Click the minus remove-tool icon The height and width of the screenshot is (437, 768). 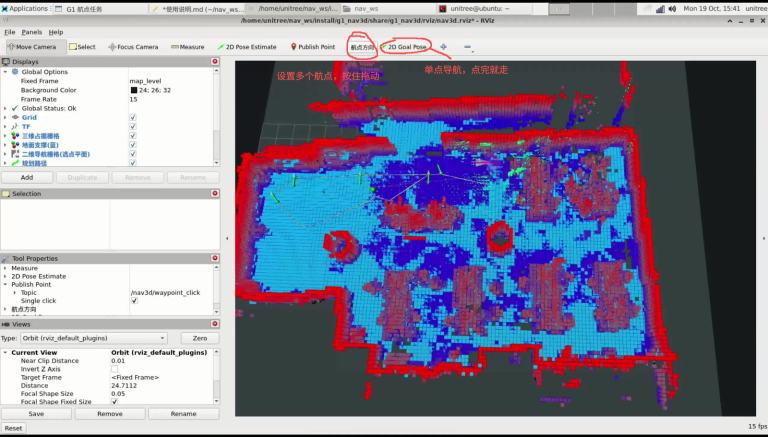[467, 47]
